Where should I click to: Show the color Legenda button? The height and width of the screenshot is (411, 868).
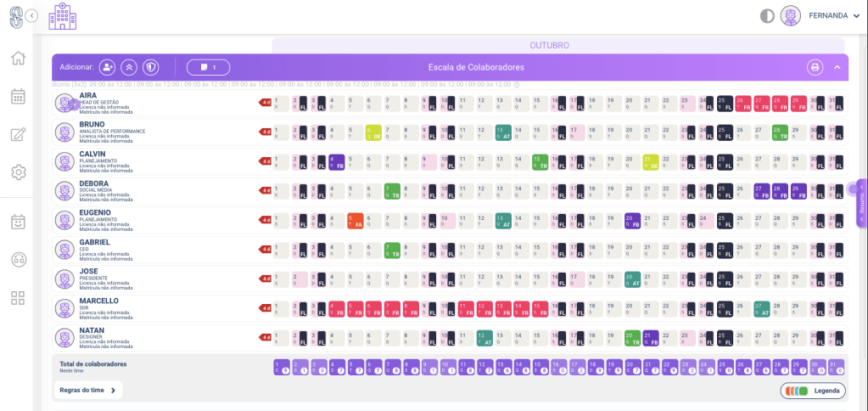click(813, 391)
